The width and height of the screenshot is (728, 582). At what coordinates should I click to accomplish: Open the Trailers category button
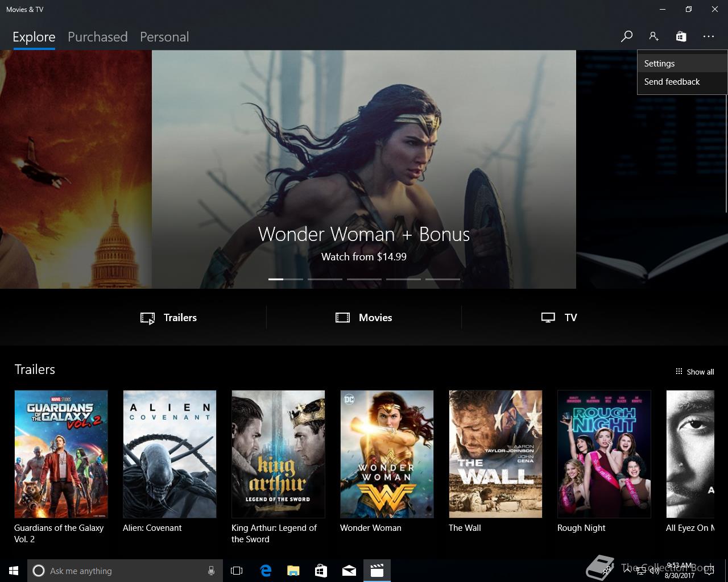coord(169,318)
